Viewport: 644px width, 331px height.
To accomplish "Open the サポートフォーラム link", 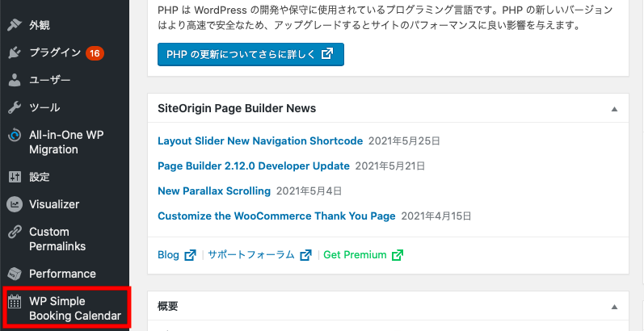I will pos(251,255).
